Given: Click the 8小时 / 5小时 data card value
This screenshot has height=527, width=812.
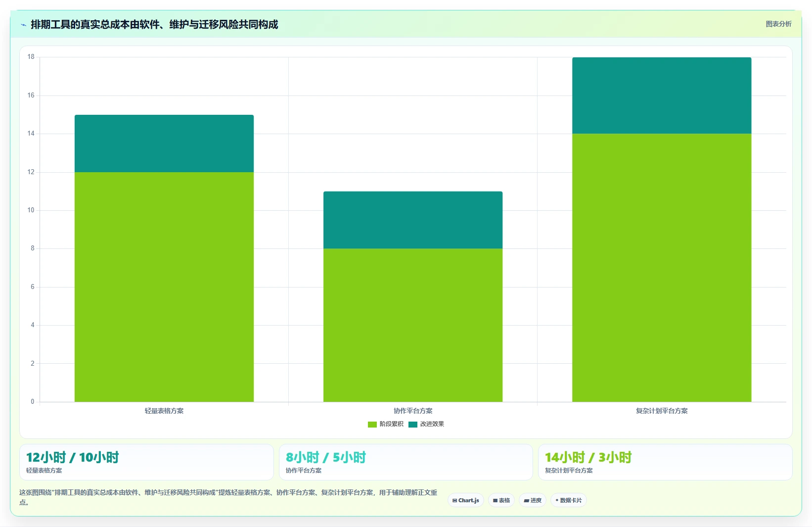Looking at the screenshot, I should [x=326, y=457].
